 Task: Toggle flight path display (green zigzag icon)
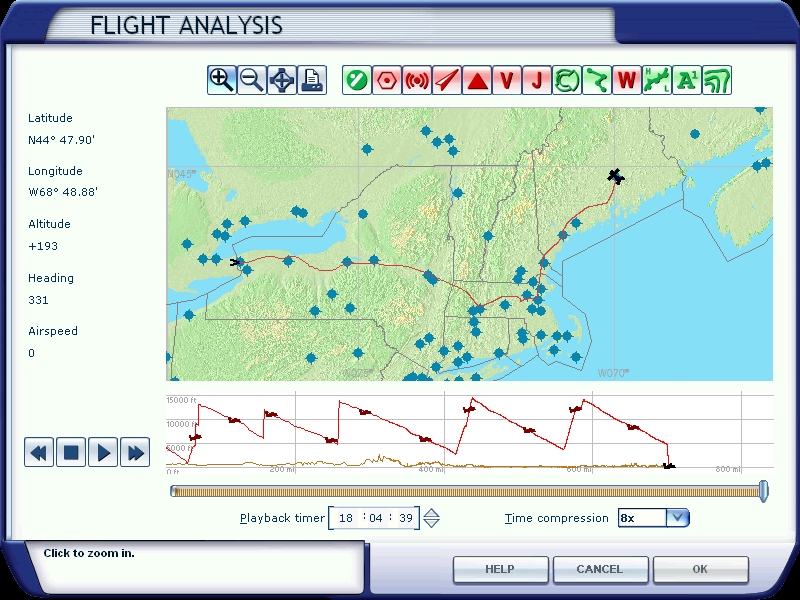596,80
